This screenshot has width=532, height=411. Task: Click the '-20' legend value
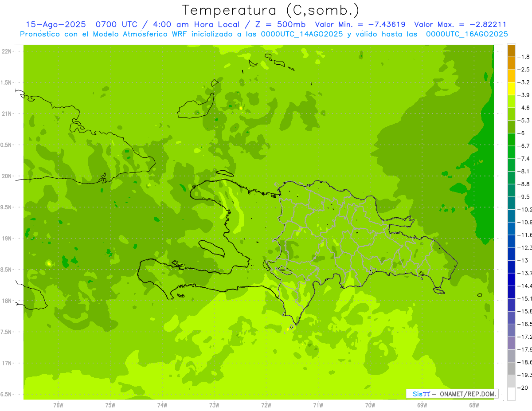tap(523, 388)
